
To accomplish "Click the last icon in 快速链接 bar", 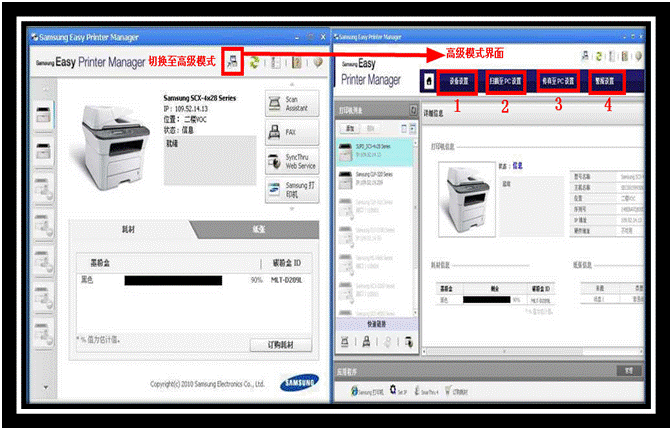I will (409, 342).
